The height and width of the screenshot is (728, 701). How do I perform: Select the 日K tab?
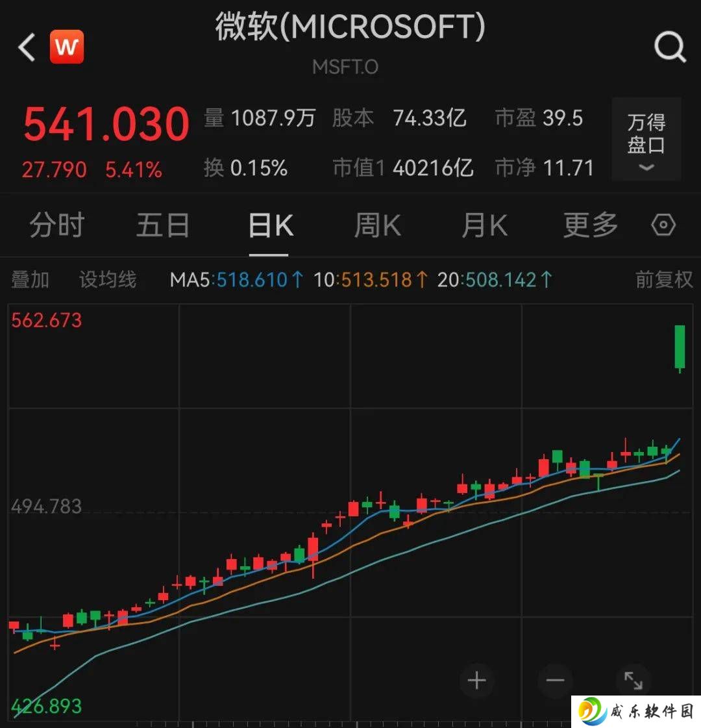point(271,225)
